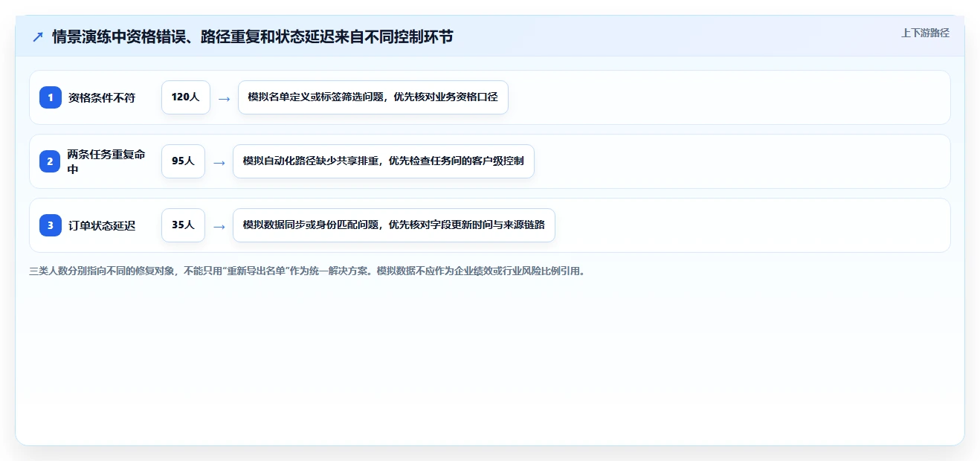Screen dimensions: 980x461
Task: Click the footnote beginning 三类人数分别指向不同的修复对象
Action: pyautogui.click(x=307, y=271)
